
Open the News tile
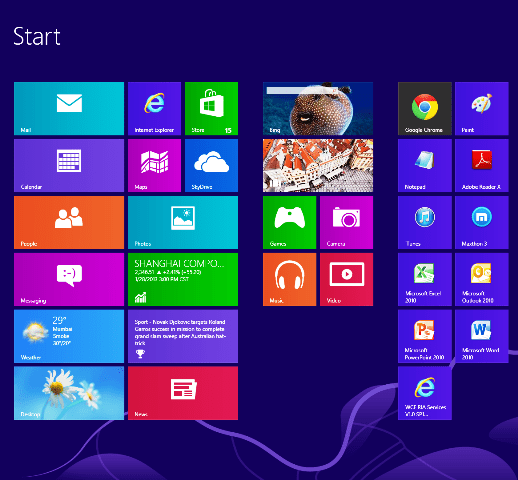(x=183, y=393)
